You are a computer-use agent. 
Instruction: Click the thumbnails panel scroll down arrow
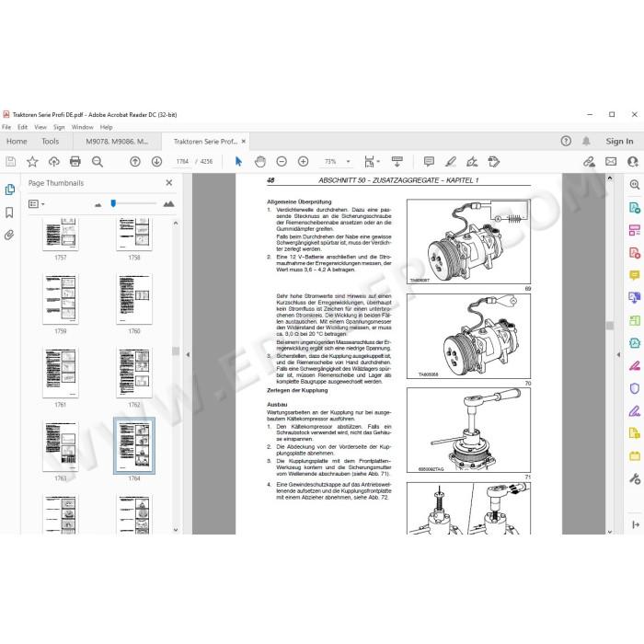coord(176,530)
